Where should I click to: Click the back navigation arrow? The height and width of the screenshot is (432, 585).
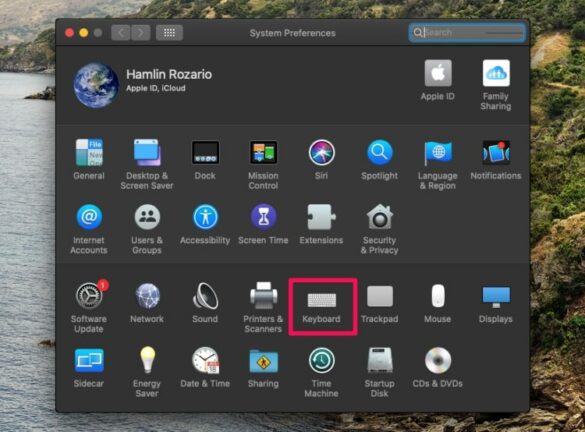pyautogui.click(x=121, y=33)
